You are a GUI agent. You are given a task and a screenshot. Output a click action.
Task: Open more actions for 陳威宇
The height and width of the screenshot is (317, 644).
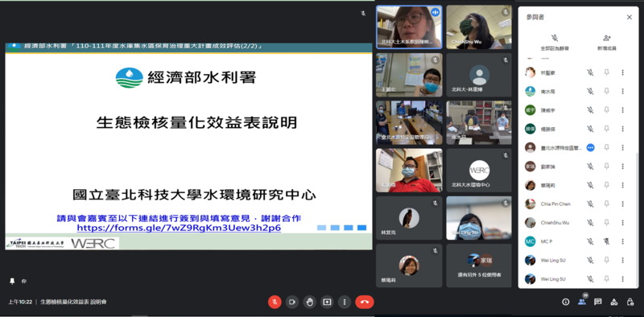(622, 110)
